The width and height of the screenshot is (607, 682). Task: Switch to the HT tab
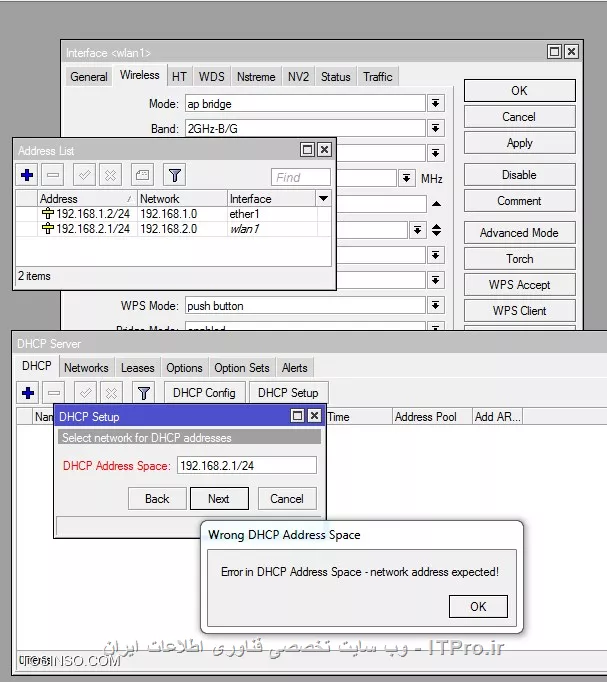pyautogui.click(x=179, y=77)
